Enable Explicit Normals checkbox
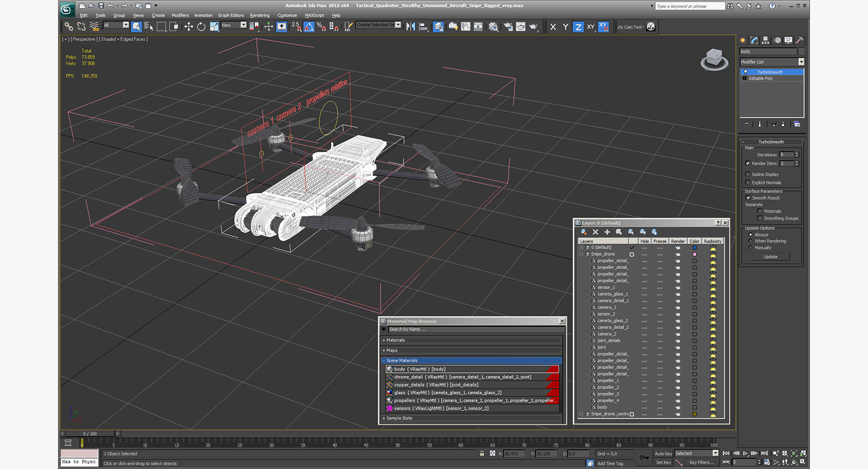The image size is (868, 469). [748, 182]
